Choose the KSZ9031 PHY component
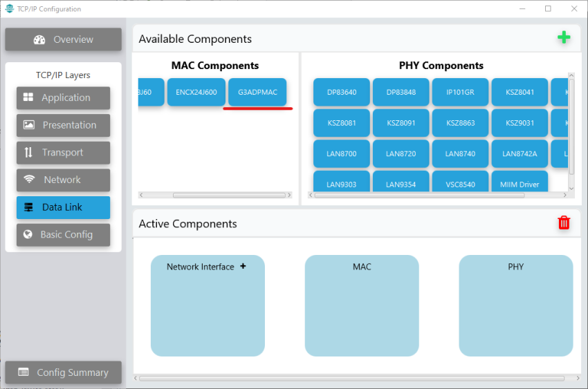The height and width of the screenshot is (389, 588). tap(520, 123)
